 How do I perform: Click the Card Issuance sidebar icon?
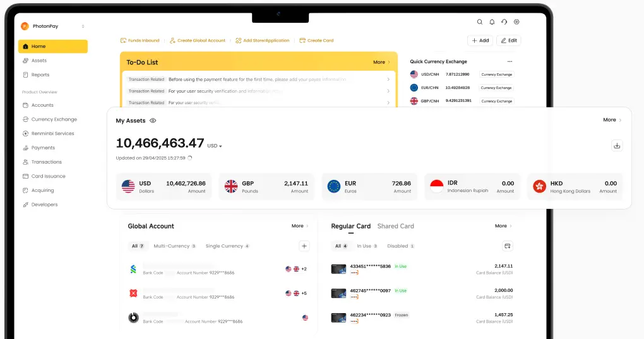point(25,176)
